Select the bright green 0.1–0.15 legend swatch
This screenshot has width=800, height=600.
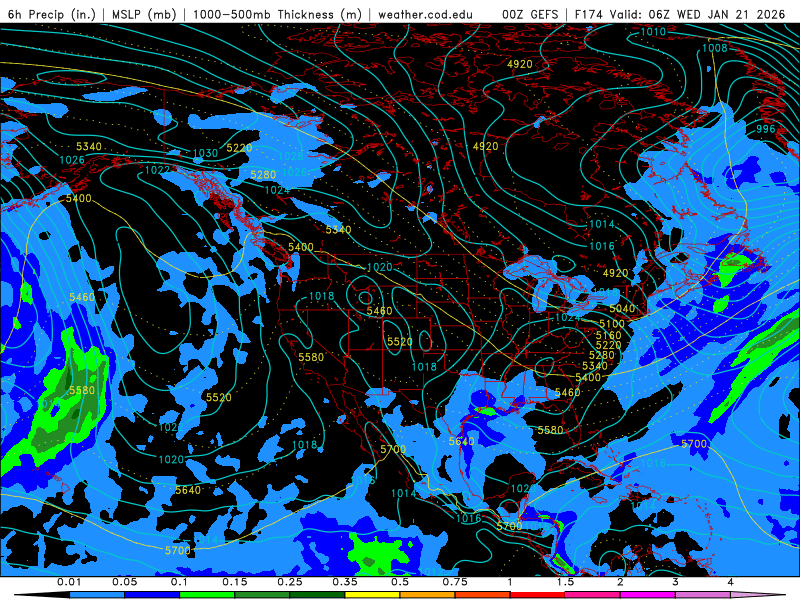click(x=207, y=595)
